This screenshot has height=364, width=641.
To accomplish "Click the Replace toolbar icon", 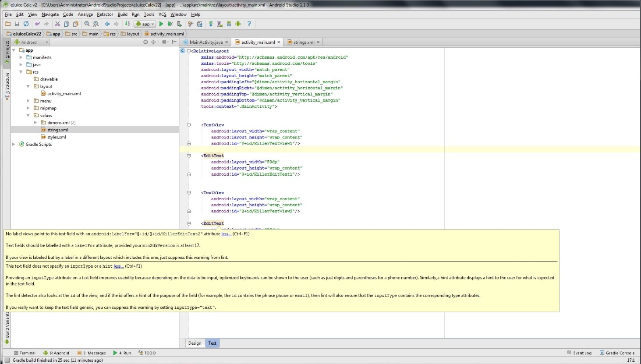I will pos(96,24).
